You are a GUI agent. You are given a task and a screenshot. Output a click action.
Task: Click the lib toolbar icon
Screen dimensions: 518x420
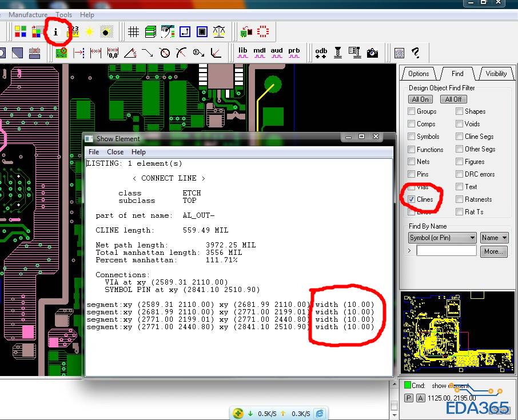tap(243, 53)
